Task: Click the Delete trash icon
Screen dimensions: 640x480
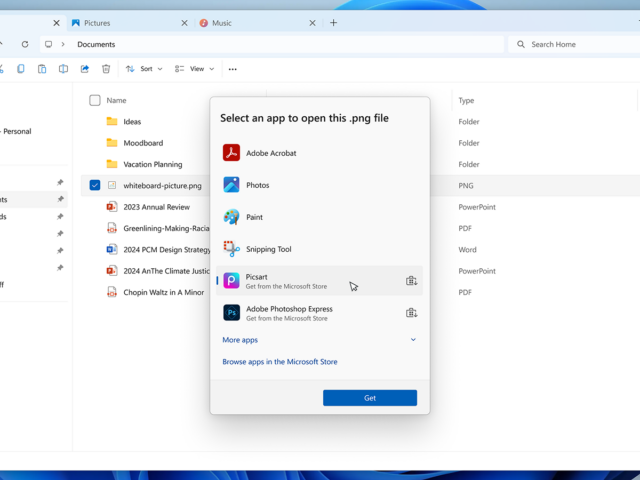Action: (x=106, y=69)
